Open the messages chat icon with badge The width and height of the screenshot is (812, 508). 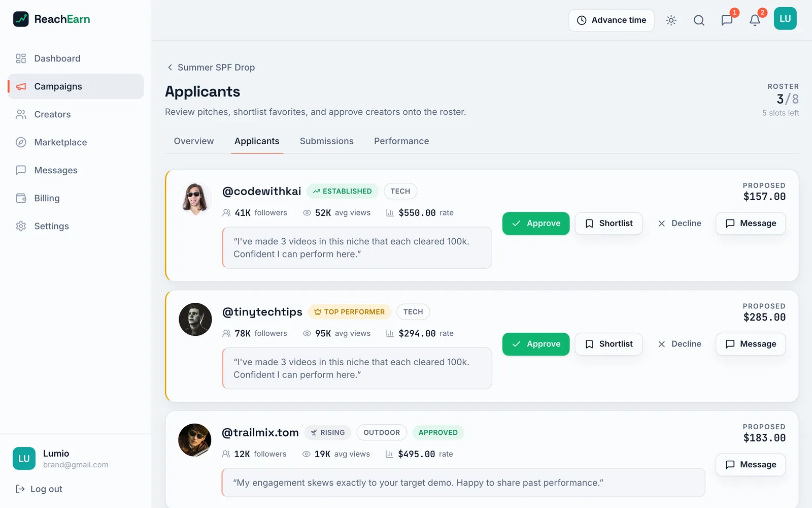[x=727, y=20]
